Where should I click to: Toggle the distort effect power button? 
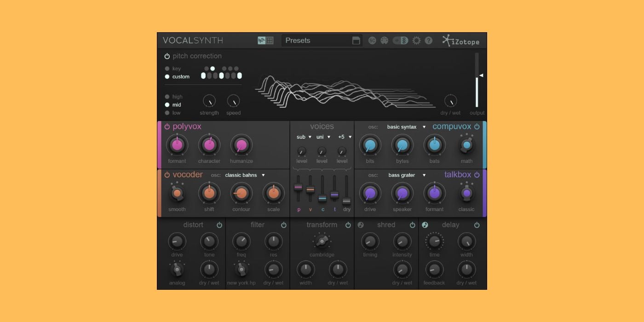(219, 225)
